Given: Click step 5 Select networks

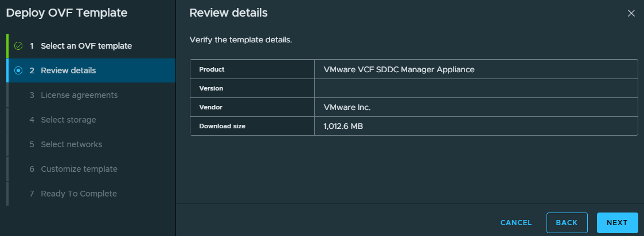Looking at the screenshot, I should [91, 144].
